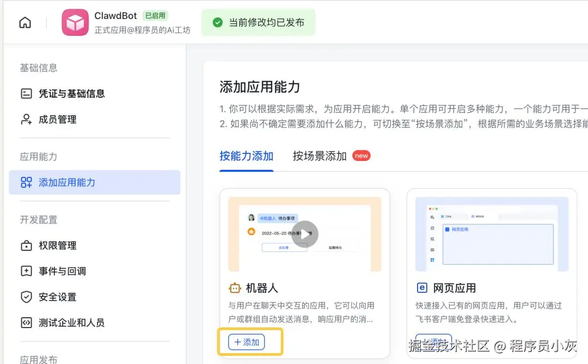Click the 网页应用 card title
588x364 pixels.
click(455, 288)
